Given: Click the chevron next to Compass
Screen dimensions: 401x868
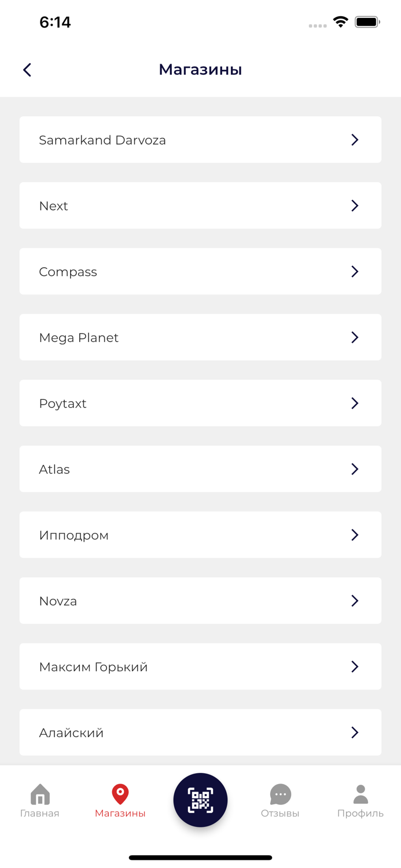Looking at the screenshot, I should (355, 271).
